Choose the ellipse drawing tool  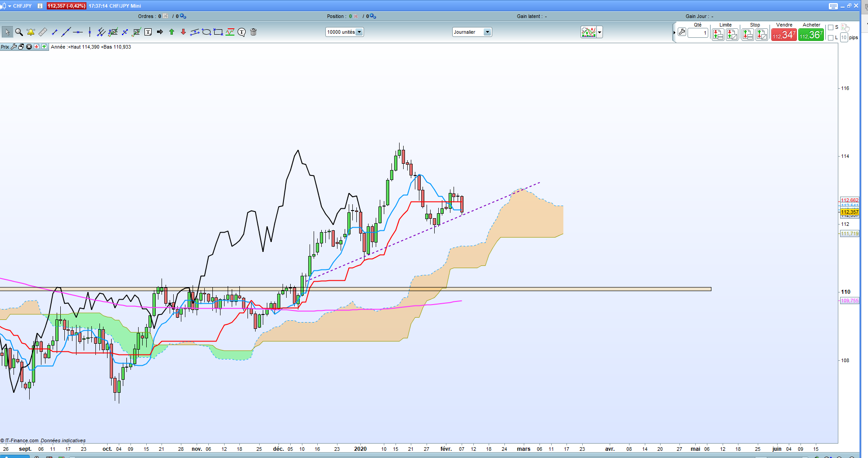pos(207,32)
